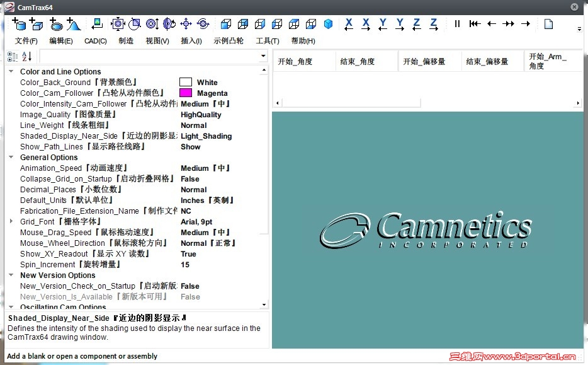Select the Default_Units Inches value
This screenshot has width=588, height=365.
(207, 200)
